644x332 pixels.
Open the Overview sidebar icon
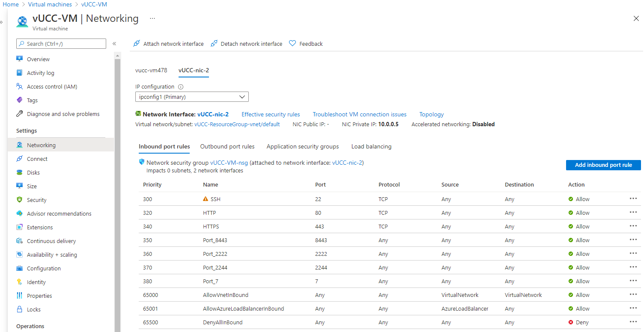19,59
